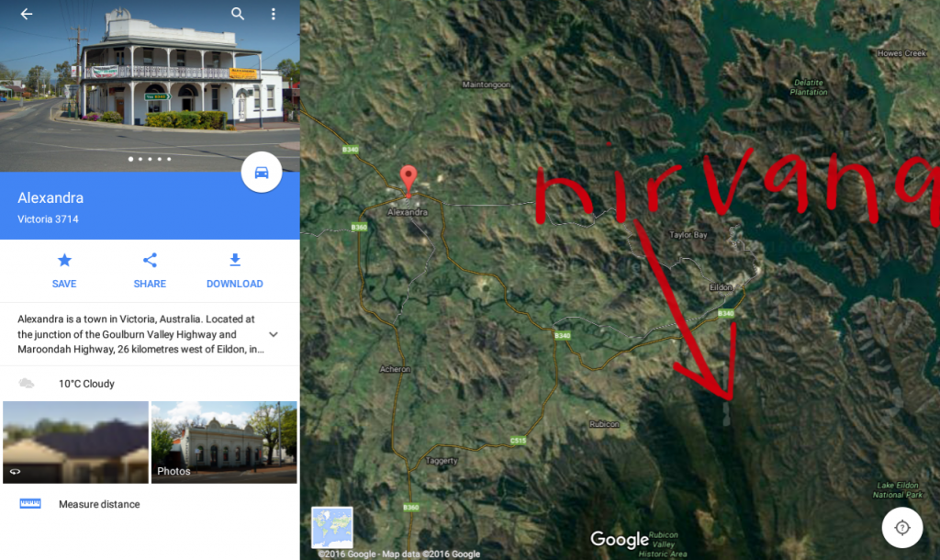Click the Taggerty label on the map
The height and width of the screenshot is (560, 940).
pos(442,461)
